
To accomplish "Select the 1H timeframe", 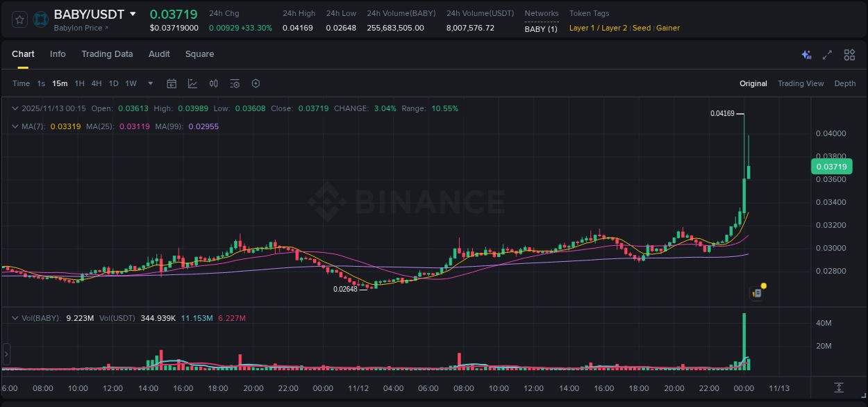I will 80,83.
